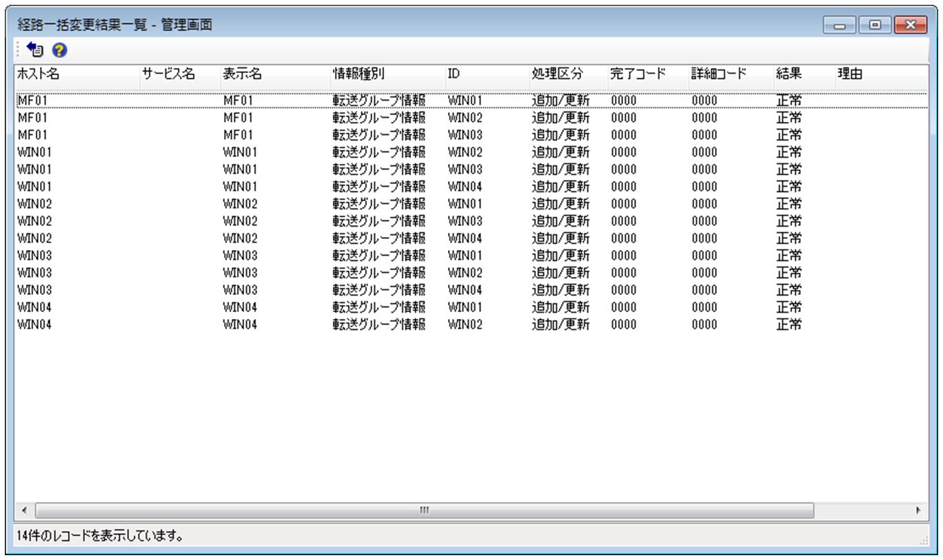Select host WIN01 row with ID WIN04

coord(472,187)
